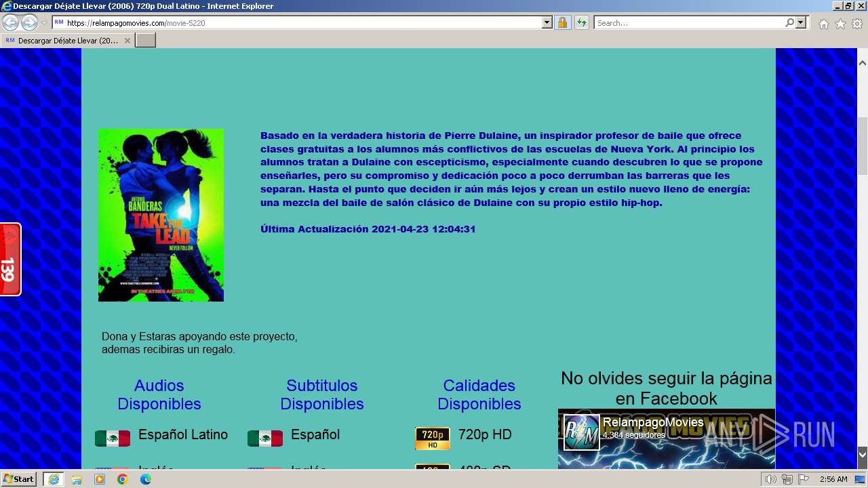This screenshot has width=868, height=488.
Task: Go back with the browser Back arrow
Action: 10,23
